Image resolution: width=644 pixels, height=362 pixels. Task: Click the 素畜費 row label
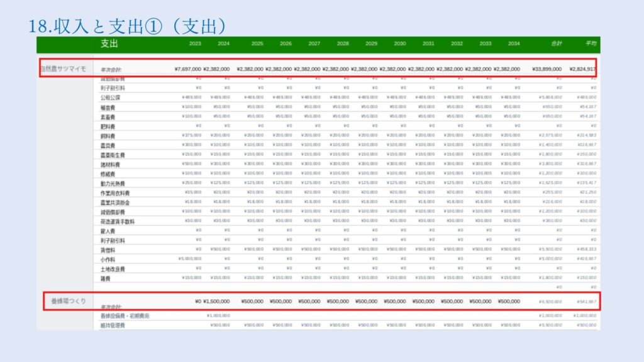tap(108, 117)
